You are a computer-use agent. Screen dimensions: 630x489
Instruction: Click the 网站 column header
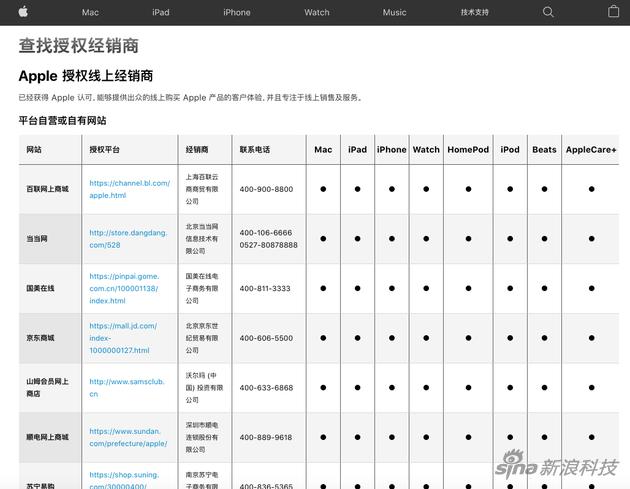point(34,149)
